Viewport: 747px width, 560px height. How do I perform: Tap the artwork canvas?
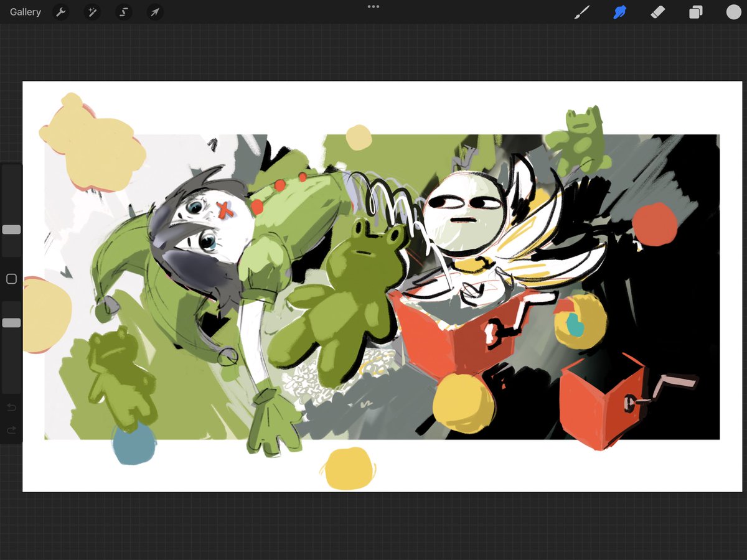coord(382,286)
